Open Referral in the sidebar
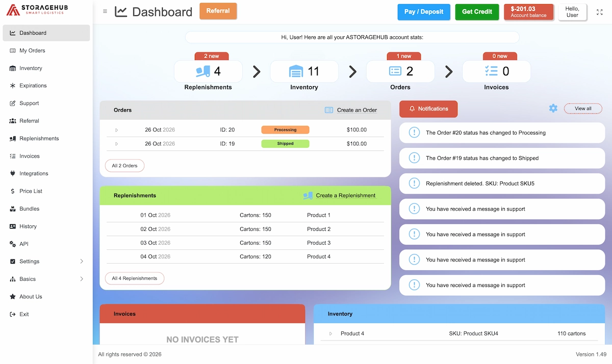Image resolution: width=612 pixels, height=364 pixels. pyautogui.click(x=46, y=121)
